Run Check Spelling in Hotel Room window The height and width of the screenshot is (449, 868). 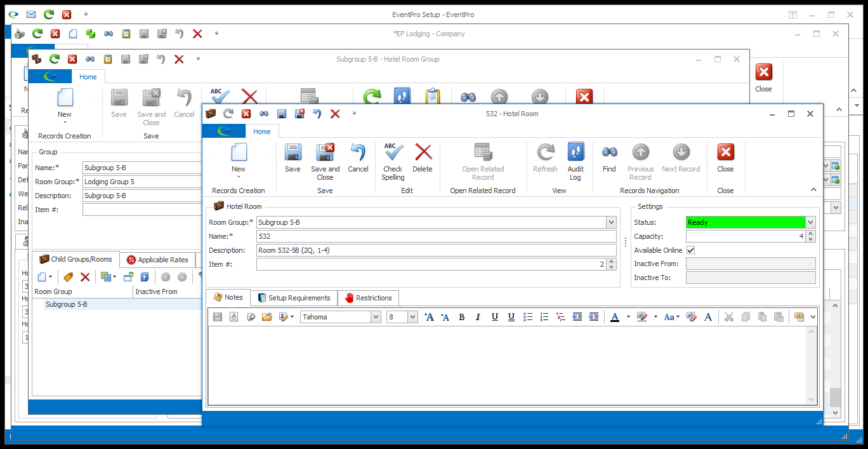(393, 161)
